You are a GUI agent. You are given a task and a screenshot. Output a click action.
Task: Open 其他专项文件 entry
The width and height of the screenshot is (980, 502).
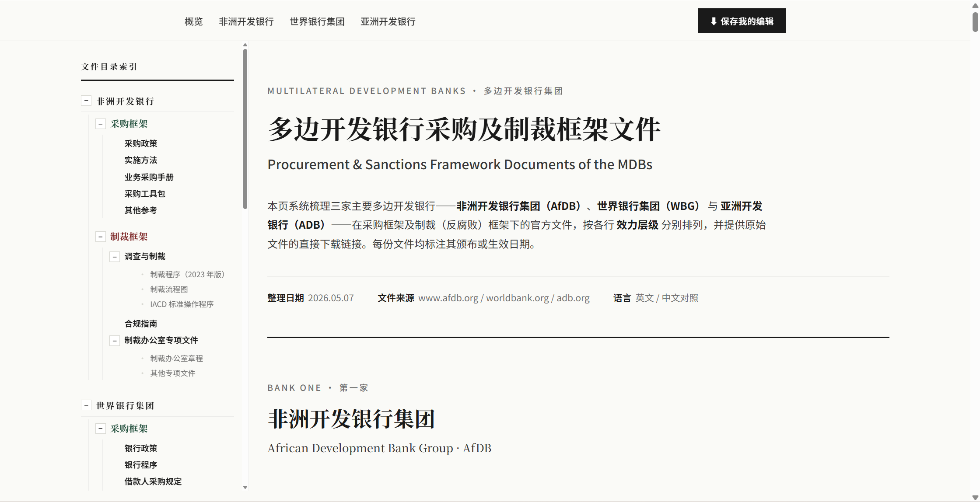pos(173,373)
